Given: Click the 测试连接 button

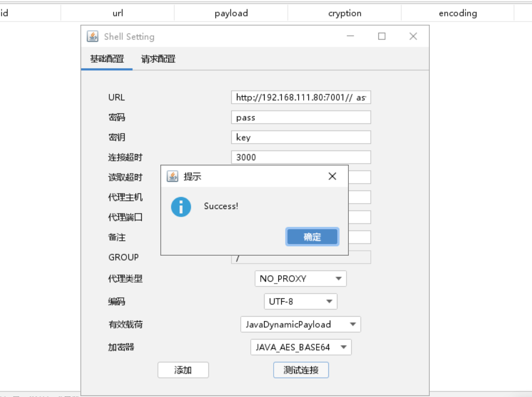Looking at the screenshot, I should click(301, 370).
